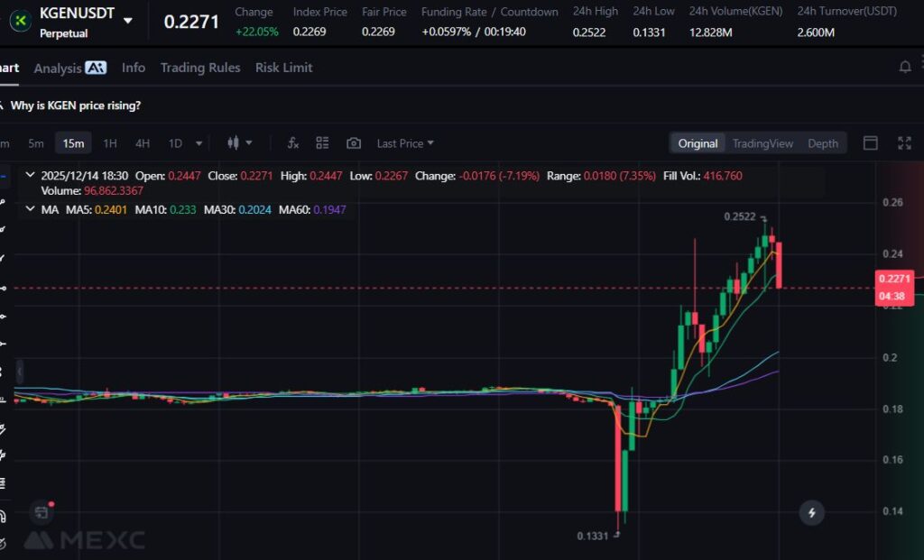The width and height of the screenshot is (924, 560).
Task: Switch chart to Depth view
Action: tap(822, 143)
